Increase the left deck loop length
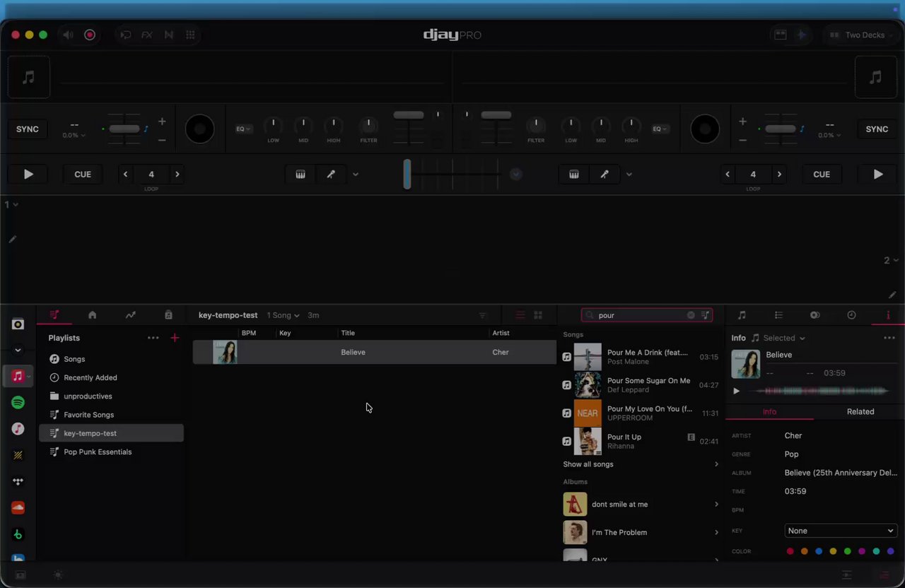The image size is (905, 588). click(177, 175)
